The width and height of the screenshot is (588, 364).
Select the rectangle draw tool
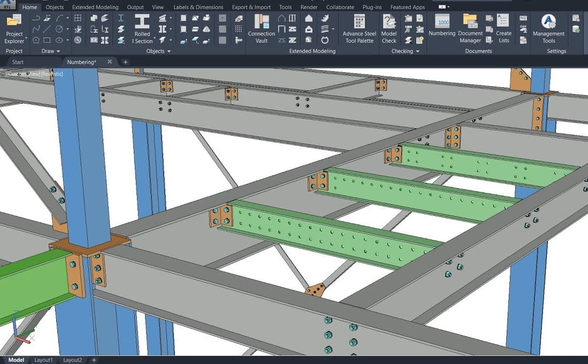point(47,40)
